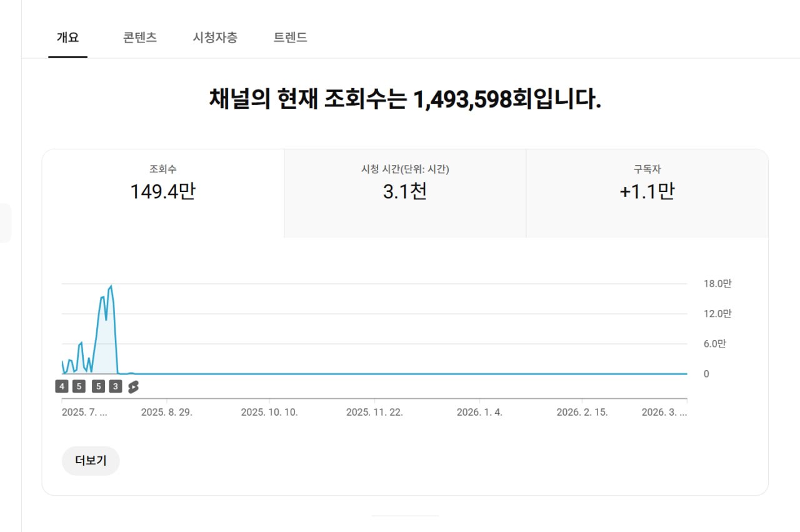
Task: Click the 18.0만 y-axis label
Action: (717, 284)
